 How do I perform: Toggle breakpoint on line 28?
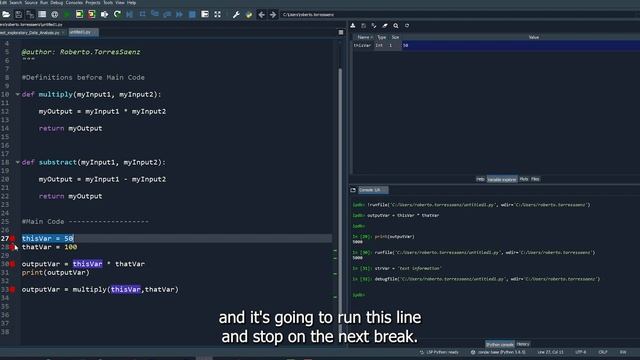pyautogui.click(x=13, y=247)
